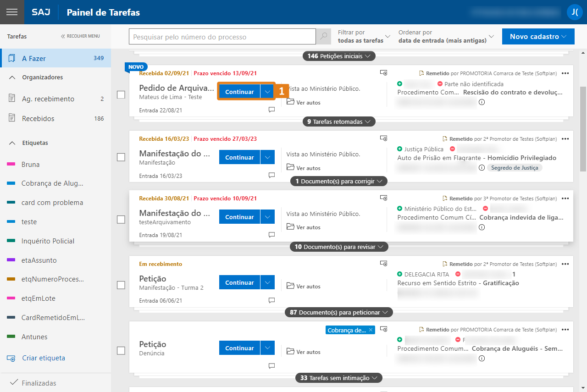Open the three-dots menu on the Gratificação card
The height and width of the screenshot is (392, 587).
565,264
